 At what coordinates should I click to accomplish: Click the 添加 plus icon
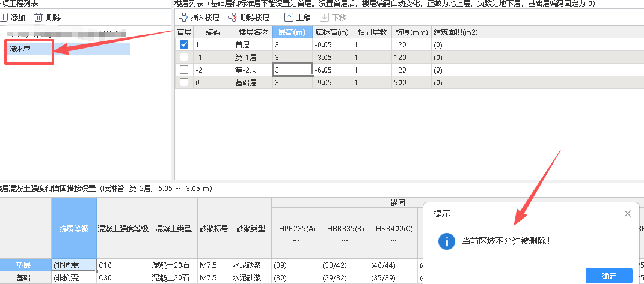point(4,17)
